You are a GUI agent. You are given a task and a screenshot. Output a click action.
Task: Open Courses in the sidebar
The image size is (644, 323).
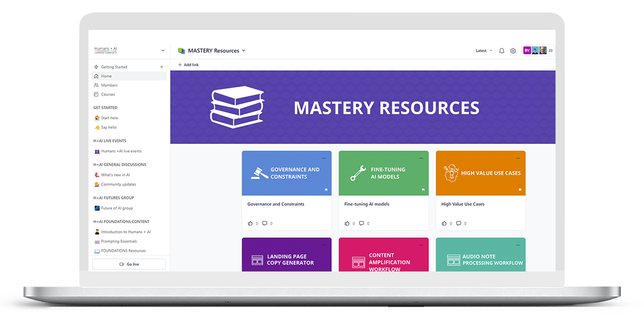pyautogui.click(x=108, y=94)
